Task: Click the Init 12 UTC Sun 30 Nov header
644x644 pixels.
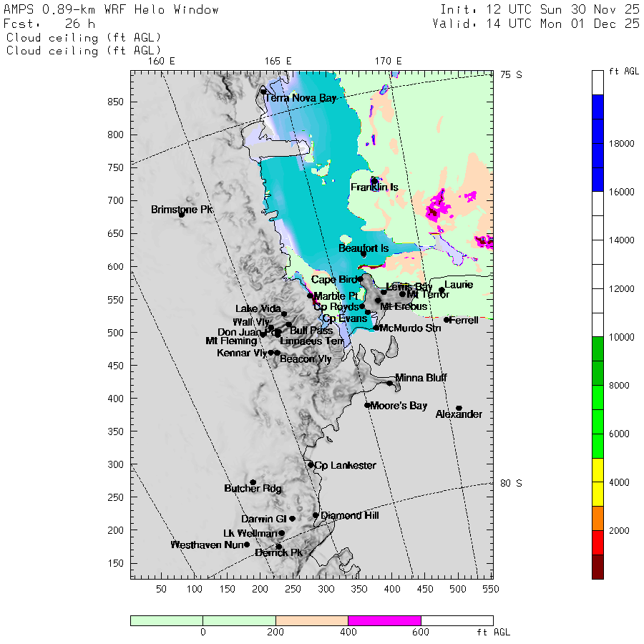Action: pyautogui.click(x=540, y=9)
